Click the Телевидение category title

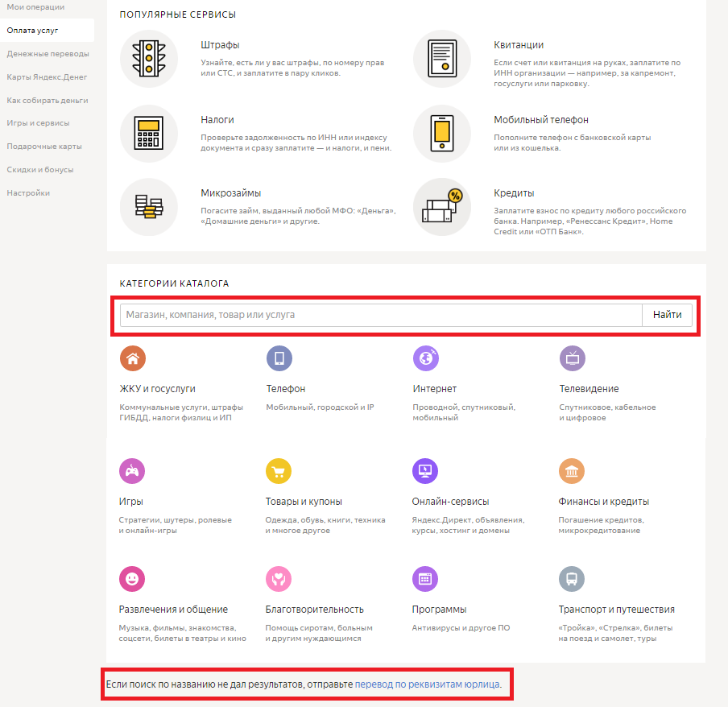[x=589, y=389]
